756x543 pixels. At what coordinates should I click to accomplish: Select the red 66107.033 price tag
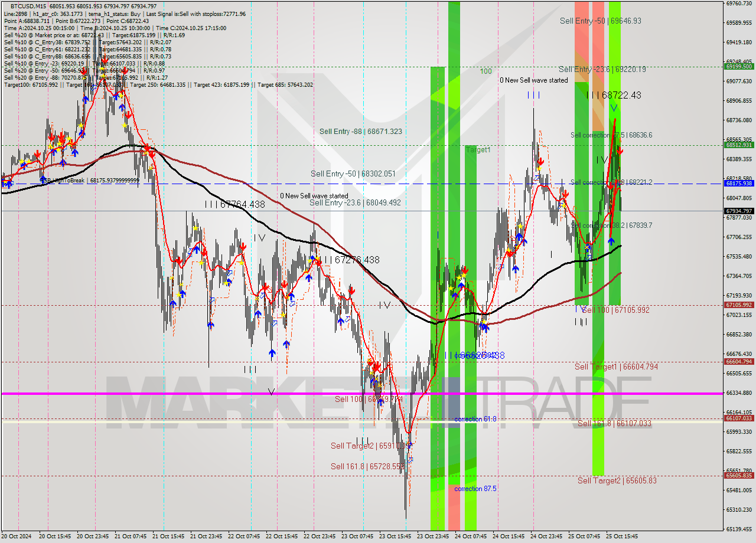point(739,418)
